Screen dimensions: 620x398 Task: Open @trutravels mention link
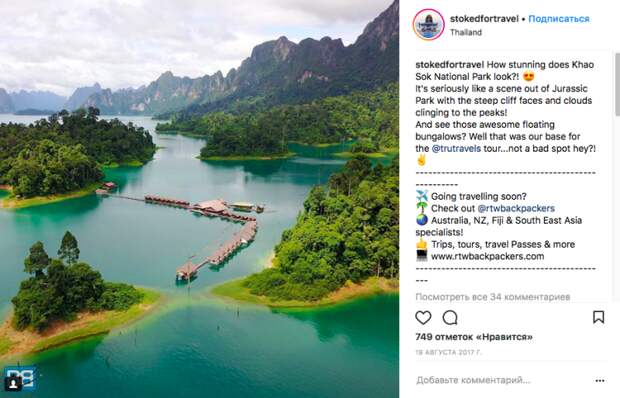[456, 149]
